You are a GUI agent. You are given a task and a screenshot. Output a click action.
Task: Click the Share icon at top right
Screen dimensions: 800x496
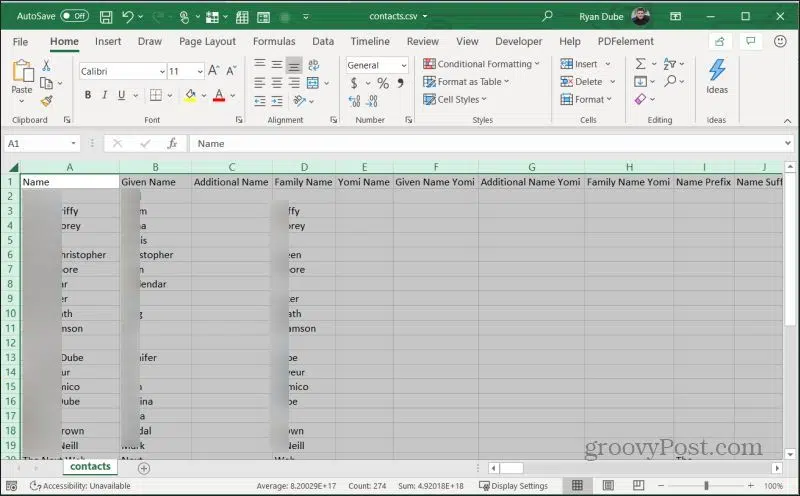click(x=720, y=41)
